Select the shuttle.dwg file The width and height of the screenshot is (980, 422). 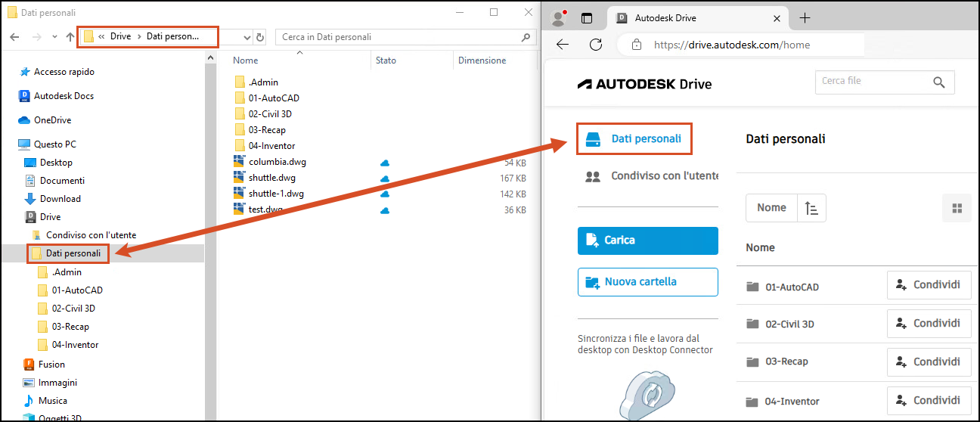271,178
